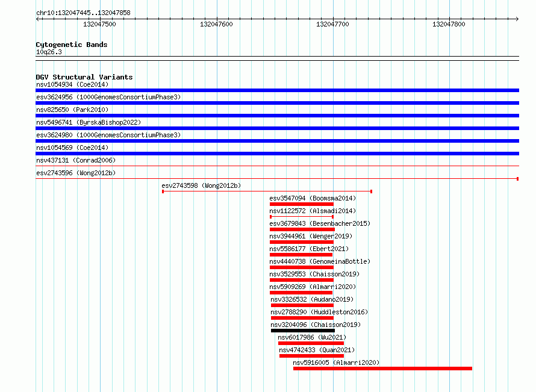
Task: Select the long nsv5916005 (Almarri2020) red bar
Action: (382, 369)
